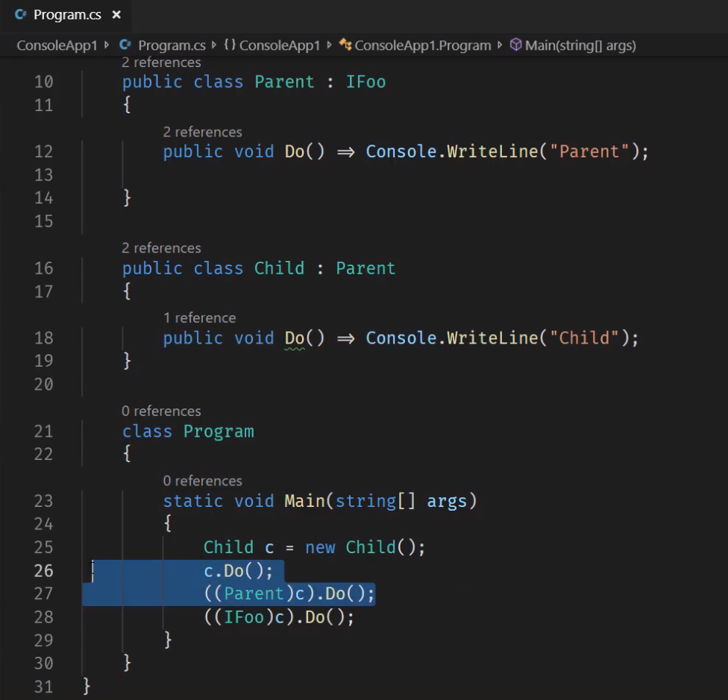Click the method cube icon before Main breadcrumb

click(515, 45)
